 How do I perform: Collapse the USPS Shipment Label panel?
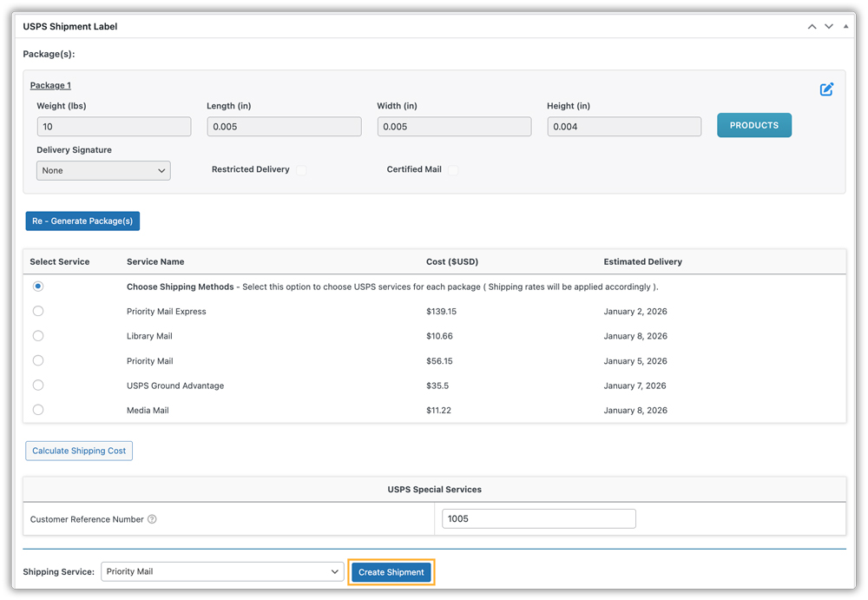[x=845, y=26]
